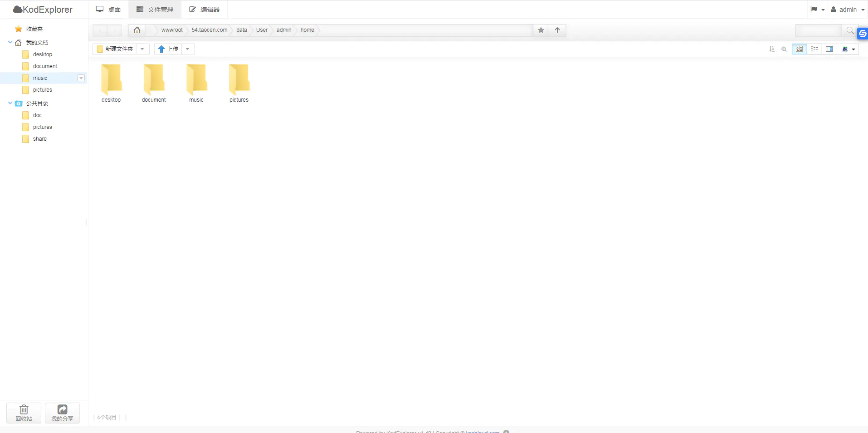Open the 编辑器 editor tab
This screenshot has height=433, width=868.
tap(204, 10)
